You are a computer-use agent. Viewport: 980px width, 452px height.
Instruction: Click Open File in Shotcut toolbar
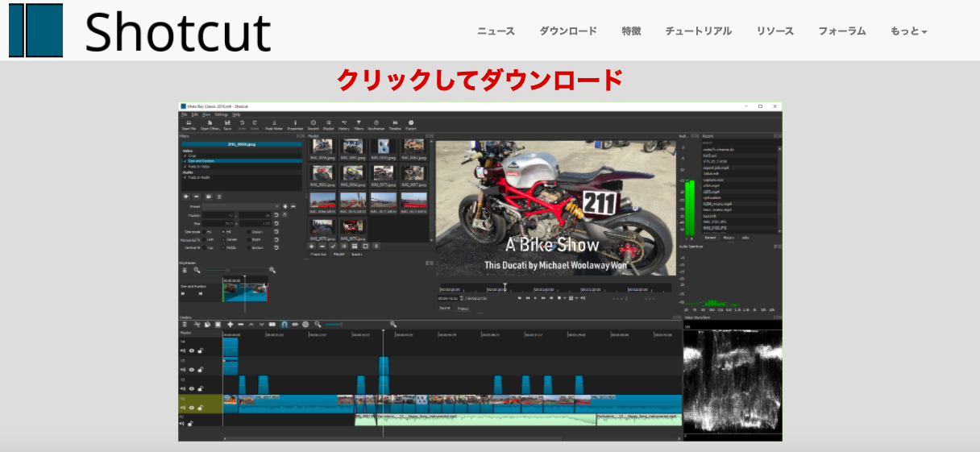(x=189, y=126)
